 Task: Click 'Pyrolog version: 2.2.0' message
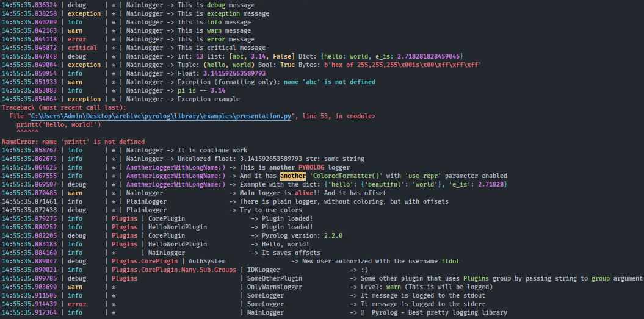pyautogui.click(x=302, y=235)
